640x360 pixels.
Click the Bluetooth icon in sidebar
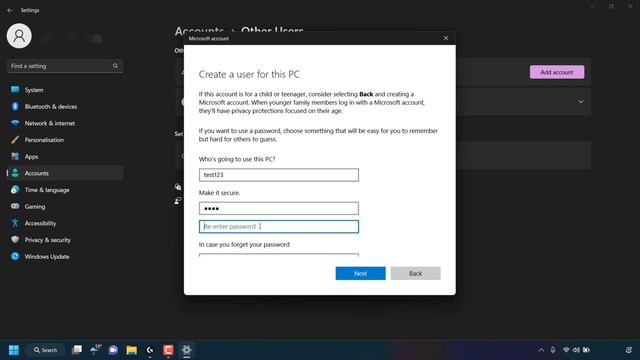coord(15,106)
